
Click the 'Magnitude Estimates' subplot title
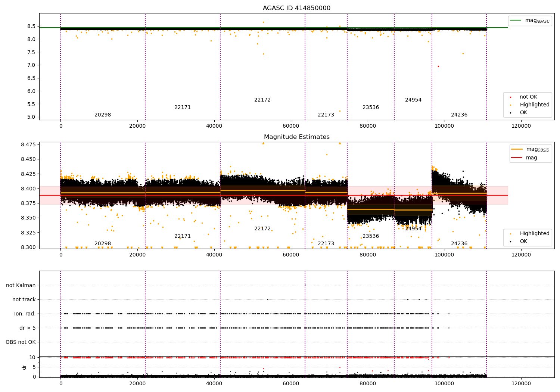click(x=296, y=137)
